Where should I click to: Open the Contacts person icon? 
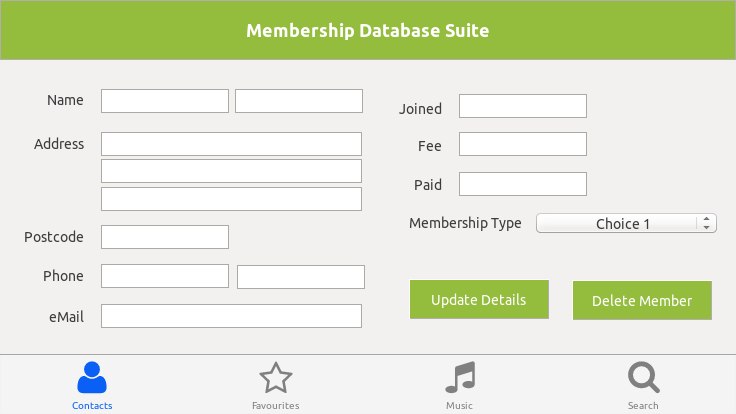91,377
